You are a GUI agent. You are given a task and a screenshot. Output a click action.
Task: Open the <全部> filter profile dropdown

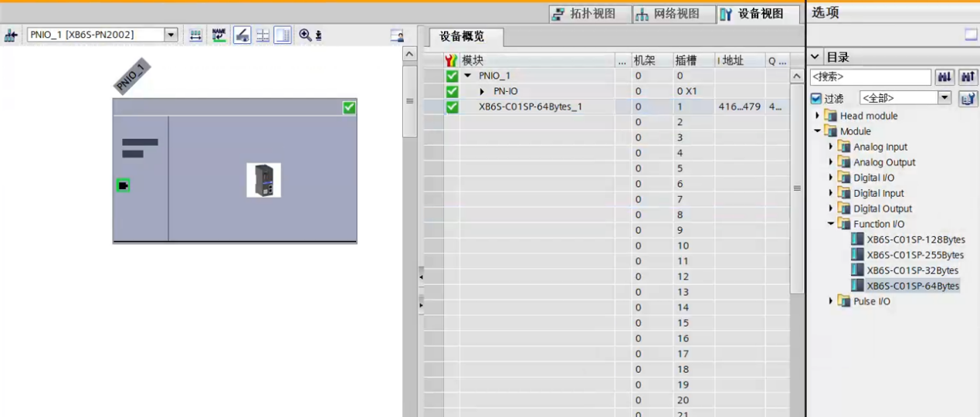tap(944, 98)
